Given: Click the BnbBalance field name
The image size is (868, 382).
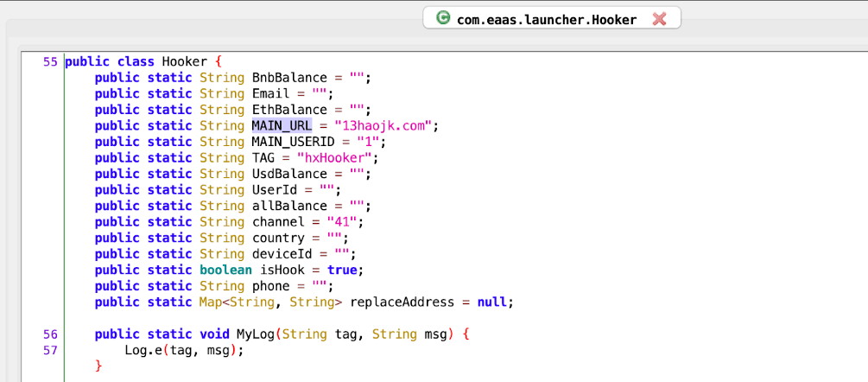Looking at the screenshot, I should pos(289,78).
